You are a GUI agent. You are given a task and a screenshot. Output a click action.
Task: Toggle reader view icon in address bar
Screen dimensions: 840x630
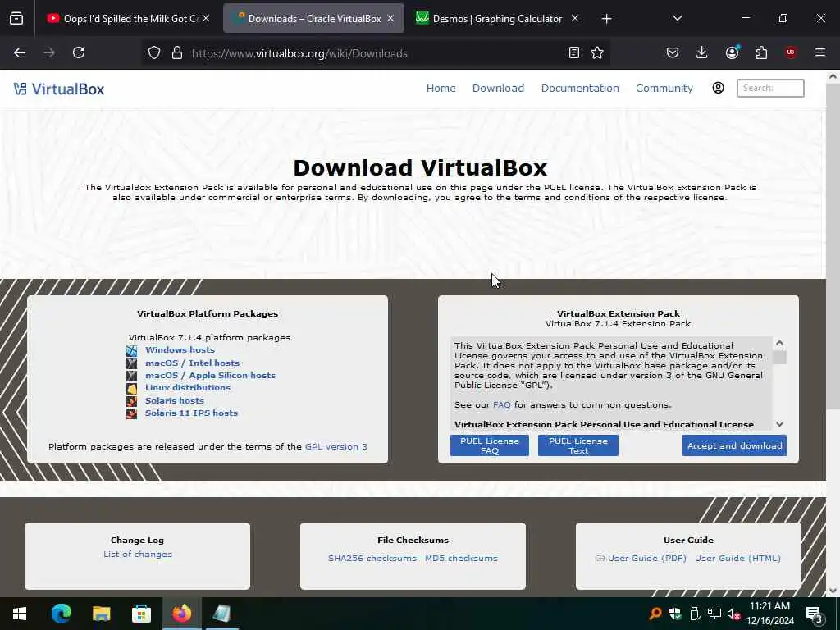(573, 52)
